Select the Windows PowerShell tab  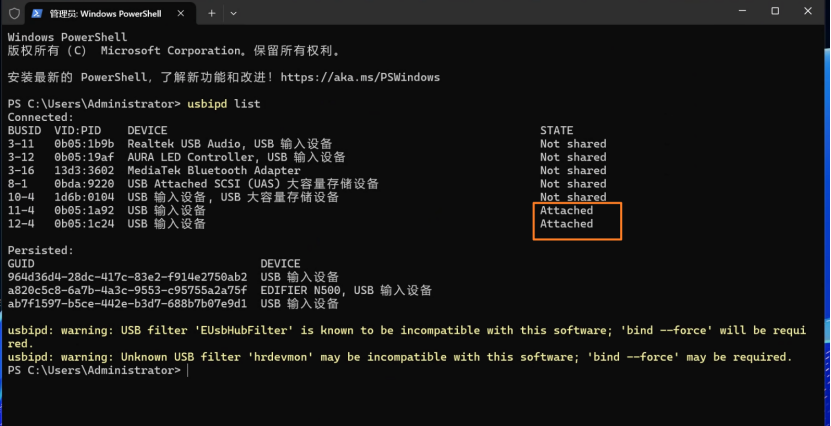106,13
